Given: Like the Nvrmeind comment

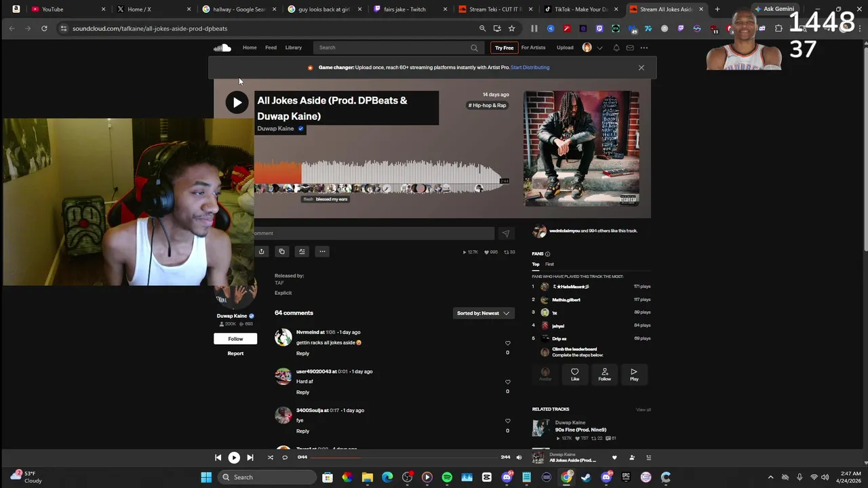Looking at the screenshot, I should [507, 343].
